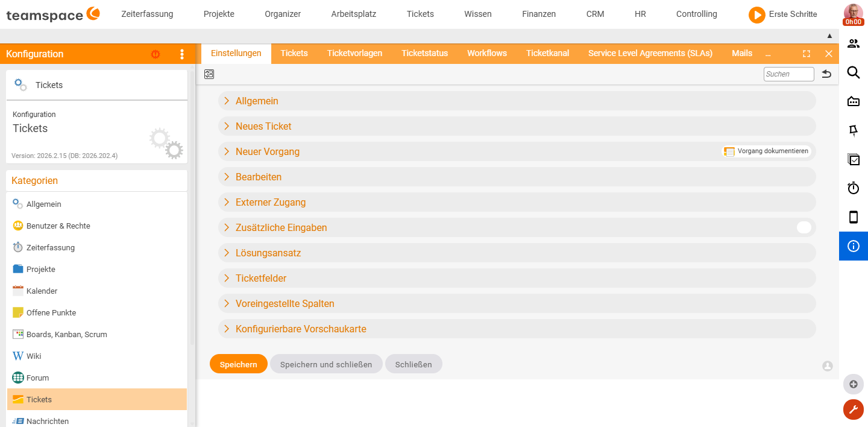The image size is (868, 427).
Task: Collapse the header with the up triangle
Action: pos(829,36)
